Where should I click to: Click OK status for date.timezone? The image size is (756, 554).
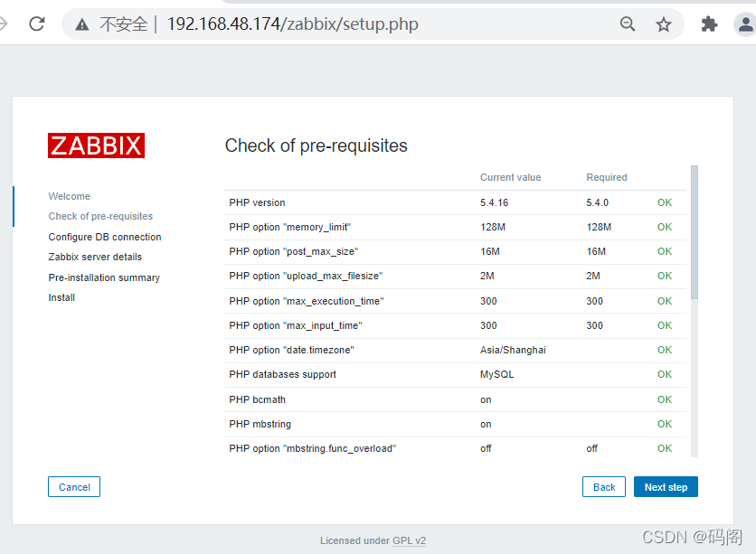[665, 350]
